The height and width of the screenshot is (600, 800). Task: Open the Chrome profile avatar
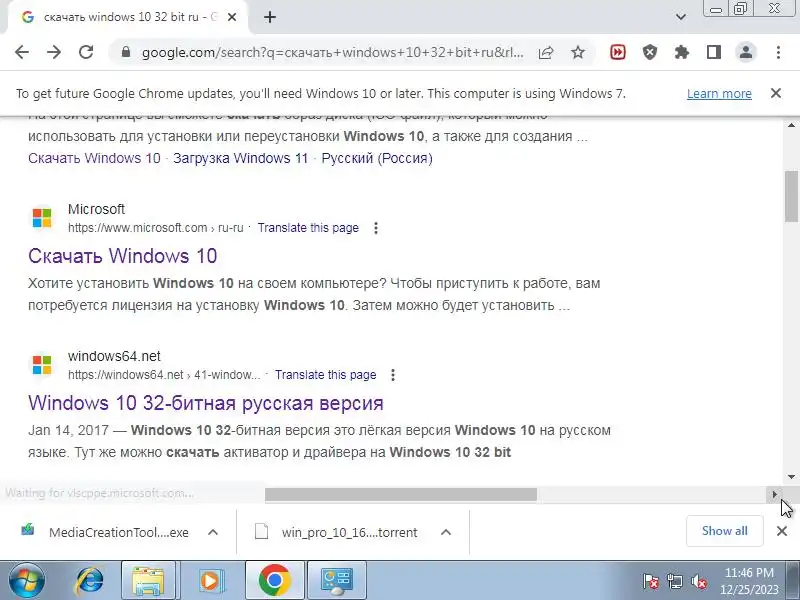(746, 52)
